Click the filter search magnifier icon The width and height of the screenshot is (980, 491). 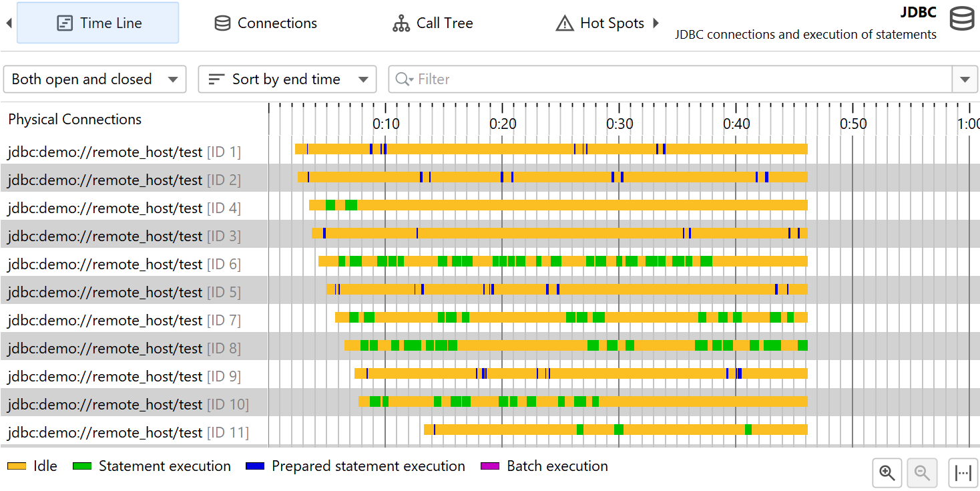point(404,79)
